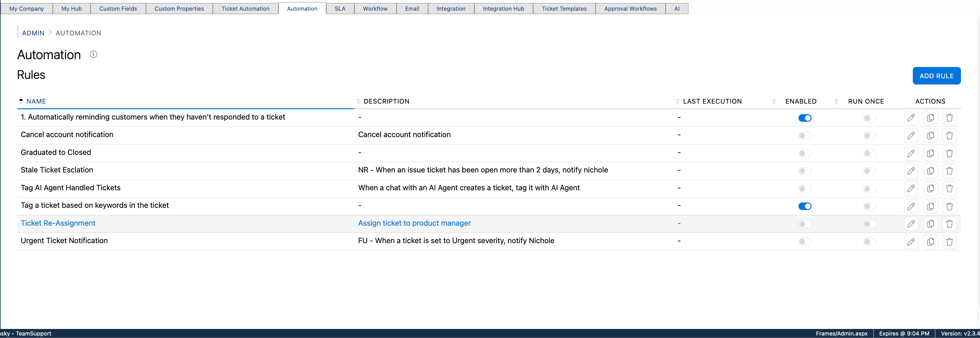This screenshot has width=980, height=338.
Task: Click the ADD RULE button
Action: point(936,76)
